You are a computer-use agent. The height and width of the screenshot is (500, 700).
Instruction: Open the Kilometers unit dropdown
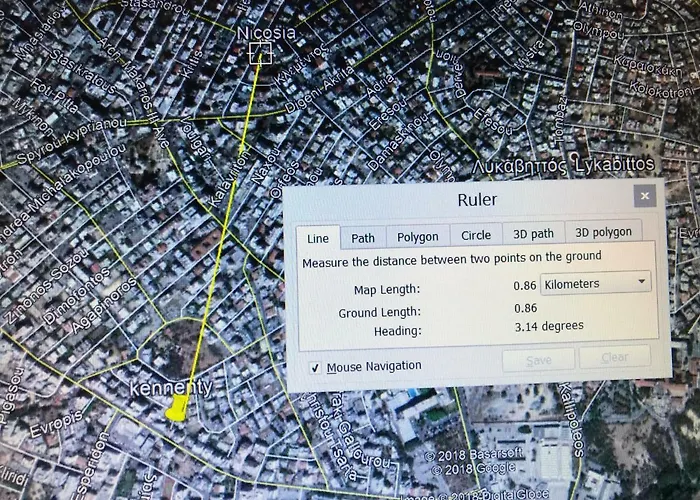tap(596, 284)
